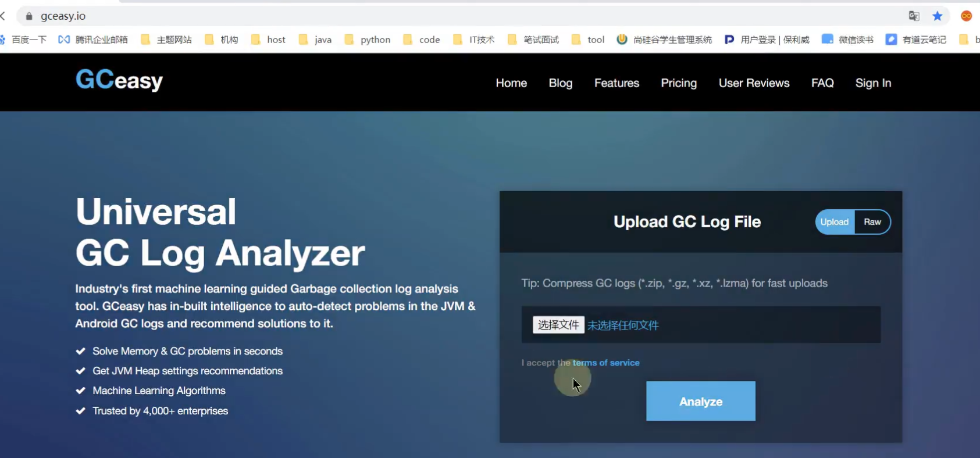
Task: Click the GCeasy logo
Action: coord(119,80)
